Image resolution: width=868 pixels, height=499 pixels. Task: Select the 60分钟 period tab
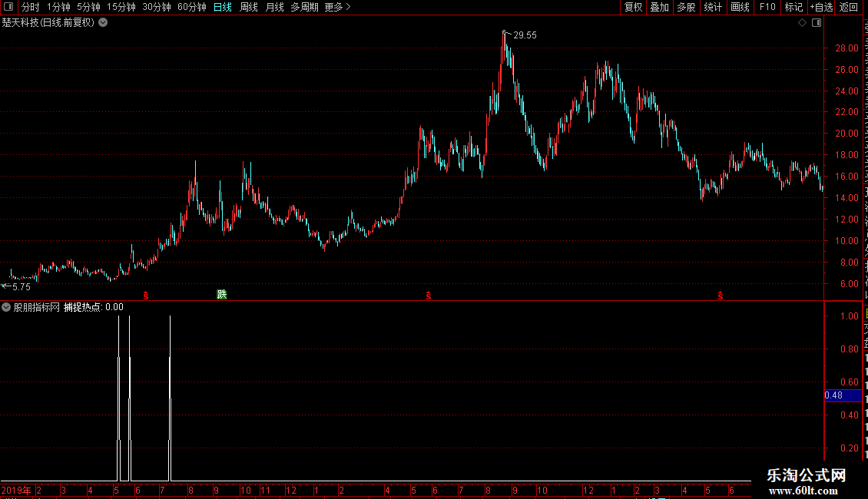click(191, 7)
